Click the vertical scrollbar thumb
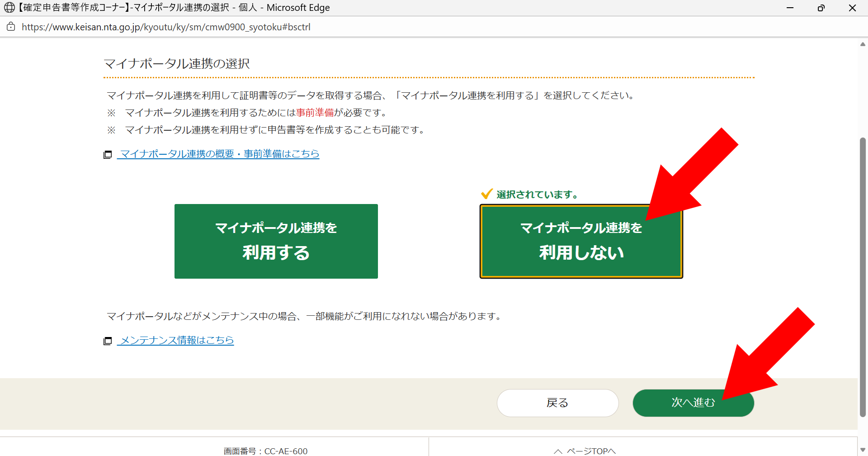This screenshot has height=456, width=868. (863, 276)
